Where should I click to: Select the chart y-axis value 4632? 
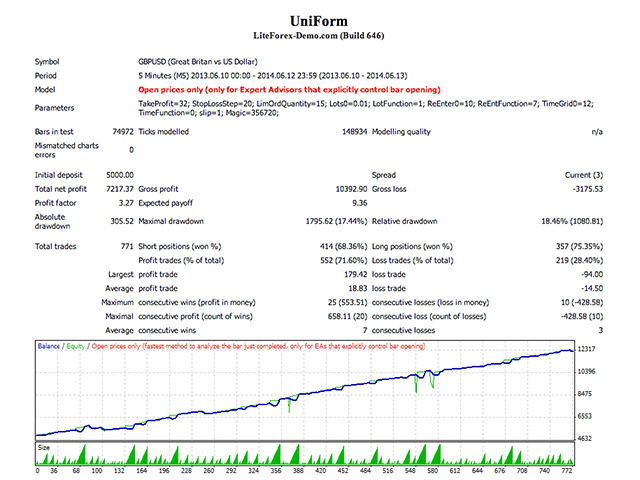click(584, 438)
